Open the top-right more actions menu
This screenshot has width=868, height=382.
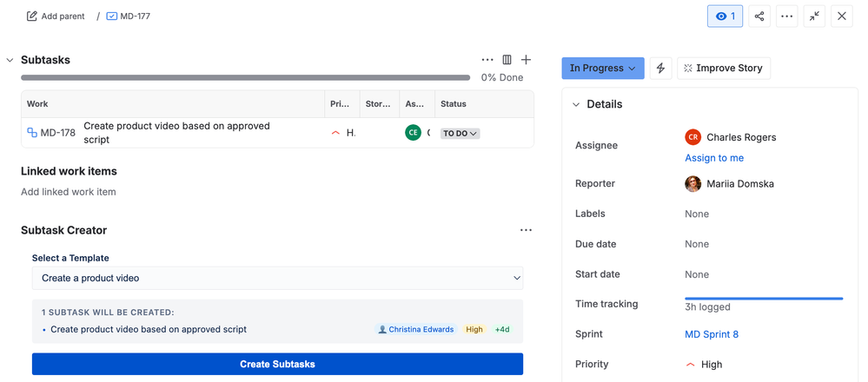pos(786,16)
